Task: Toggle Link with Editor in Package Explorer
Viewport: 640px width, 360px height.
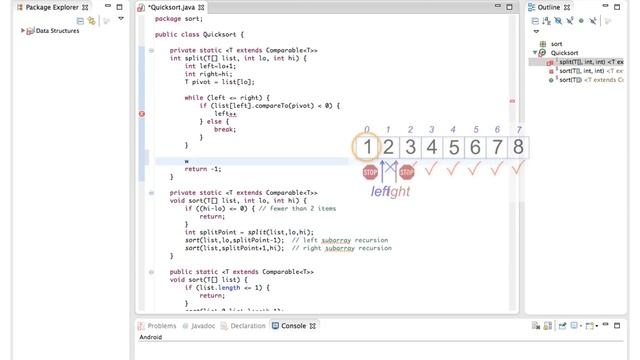Action: click(x=91, y=20)
